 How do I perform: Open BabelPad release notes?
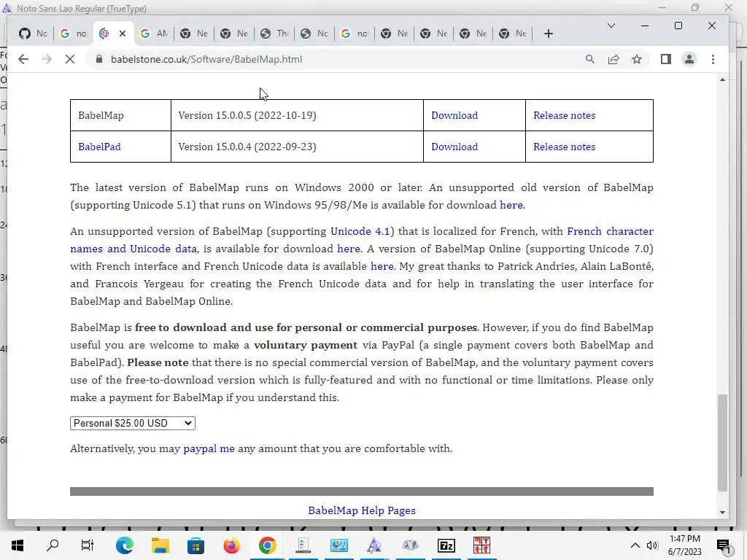(564, 147)
